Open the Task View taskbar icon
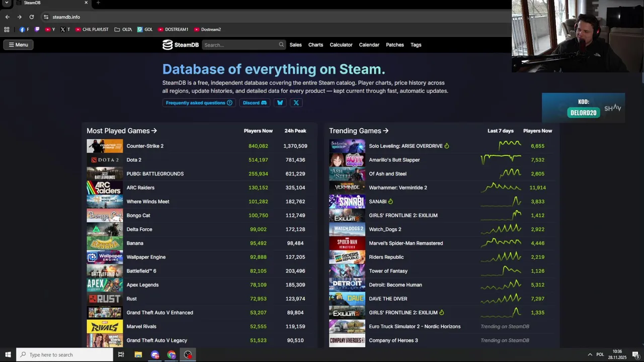 click(x=121, y=354)
